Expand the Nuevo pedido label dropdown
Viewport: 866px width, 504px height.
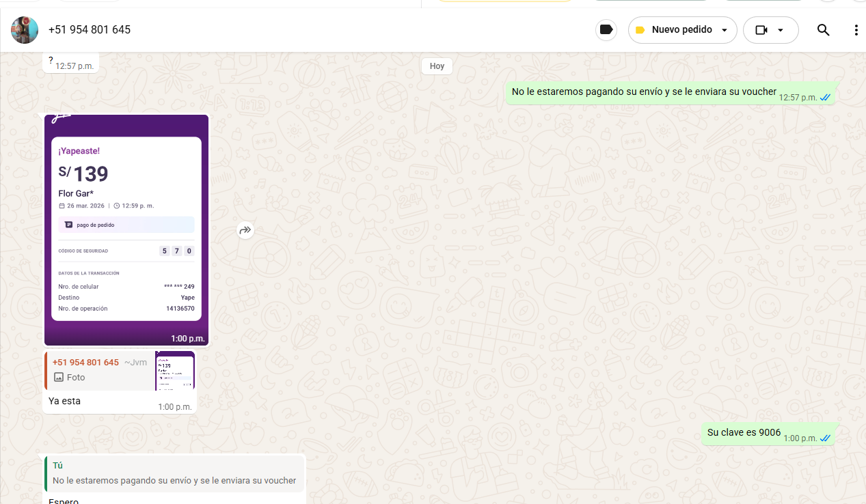[681, 30]
